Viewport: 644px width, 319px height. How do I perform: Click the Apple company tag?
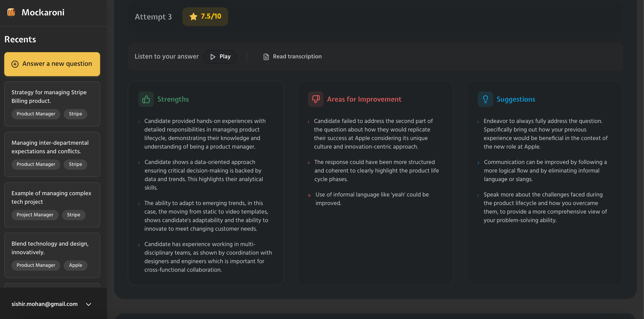coord(75,265)
